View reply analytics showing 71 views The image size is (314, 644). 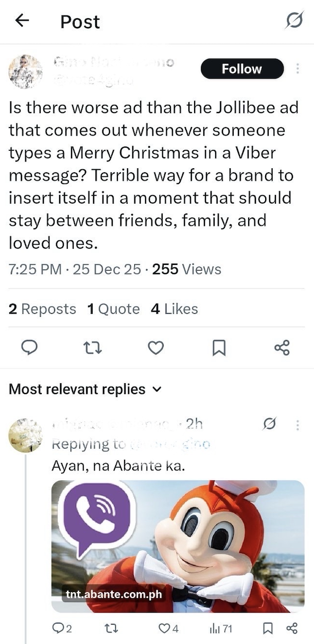coord(220,628)
